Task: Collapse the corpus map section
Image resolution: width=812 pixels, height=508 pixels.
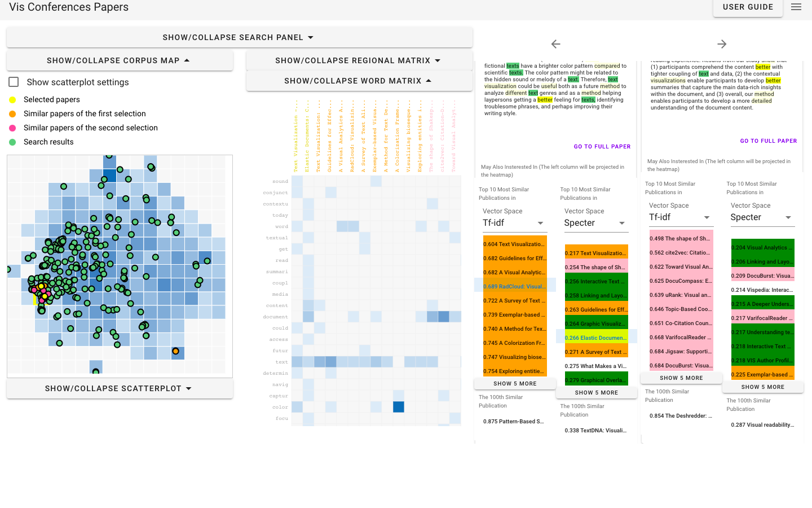Action: coord(120,60)
